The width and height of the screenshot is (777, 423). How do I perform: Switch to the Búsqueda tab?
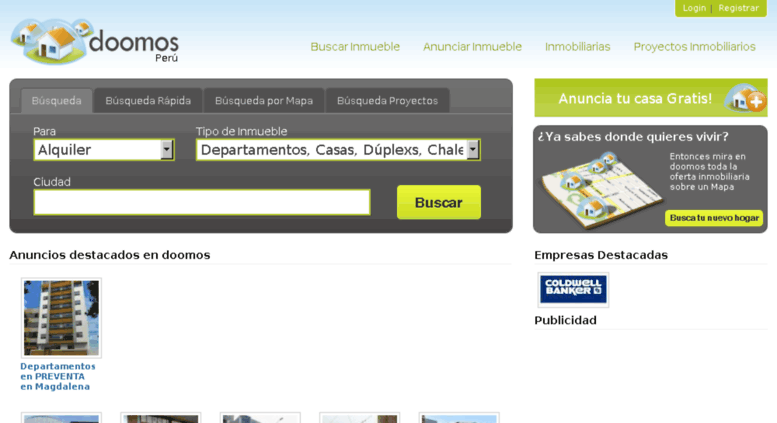pos(56,101)
